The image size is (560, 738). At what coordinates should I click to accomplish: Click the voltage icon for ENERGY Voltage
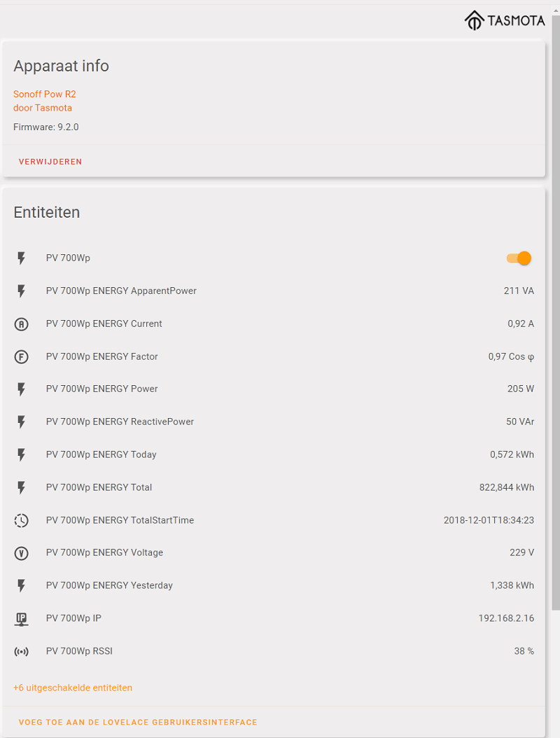(21, 553)
